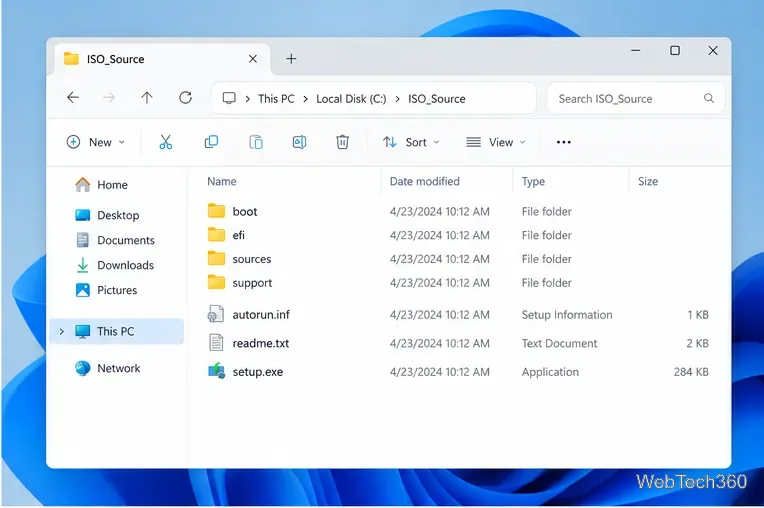The height and width of the screenshot is (508, 764).
Task: Go up one folder level arrow
Action: tap(147, 98)
